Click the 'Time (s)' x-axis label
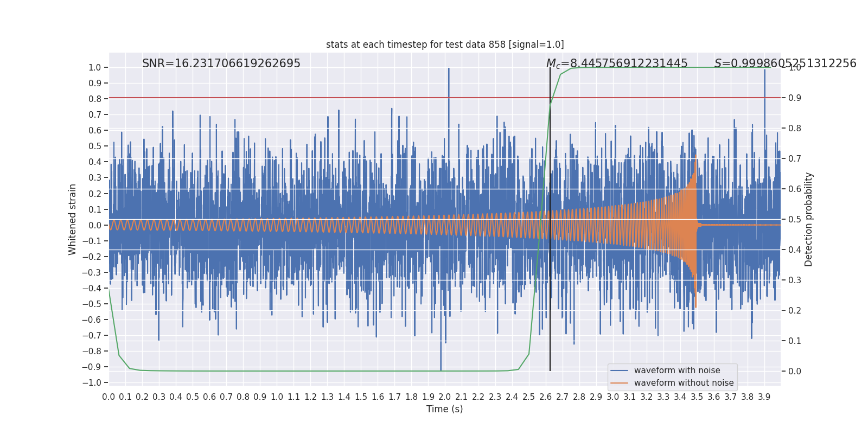868x434 pixels. 444,409
